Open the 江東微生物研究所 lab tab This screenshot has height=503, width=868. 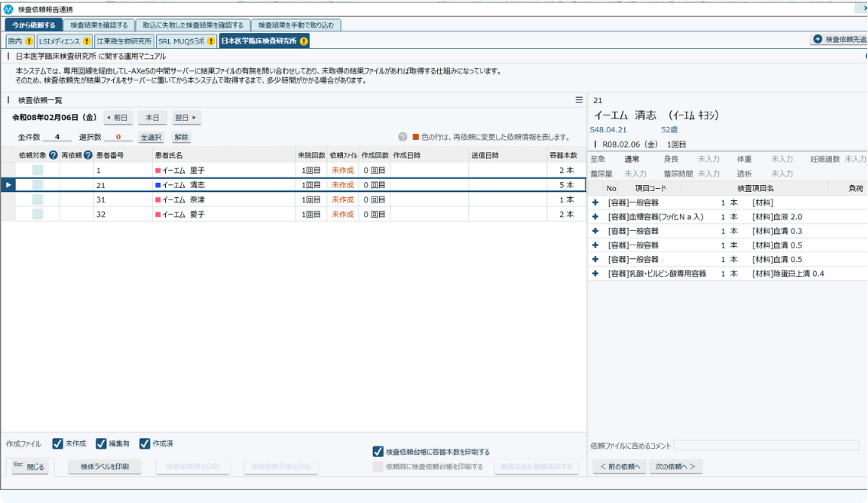click(125, 41)
